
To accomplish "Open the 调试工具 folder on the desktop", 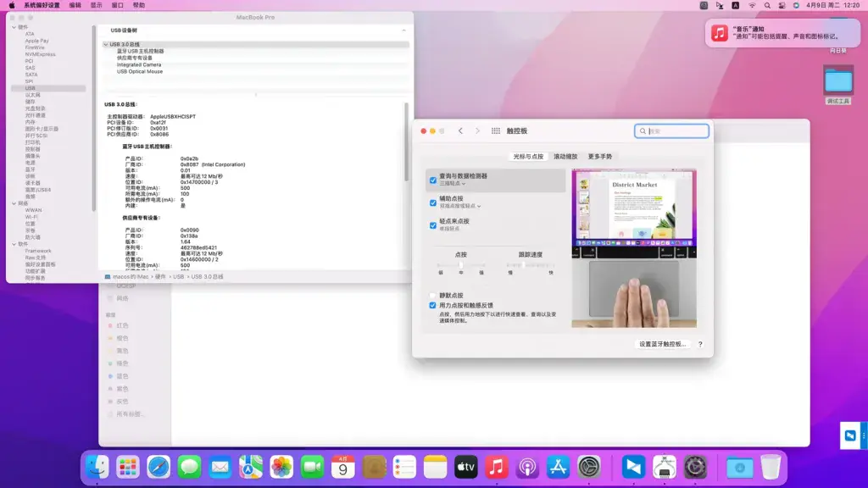I will [838, 86].
